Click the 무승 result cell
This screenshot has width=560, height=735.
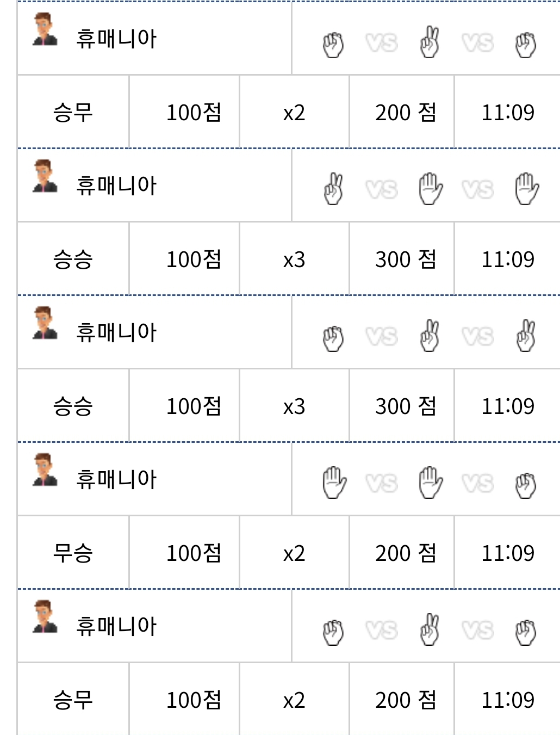[x=73, y=553]
